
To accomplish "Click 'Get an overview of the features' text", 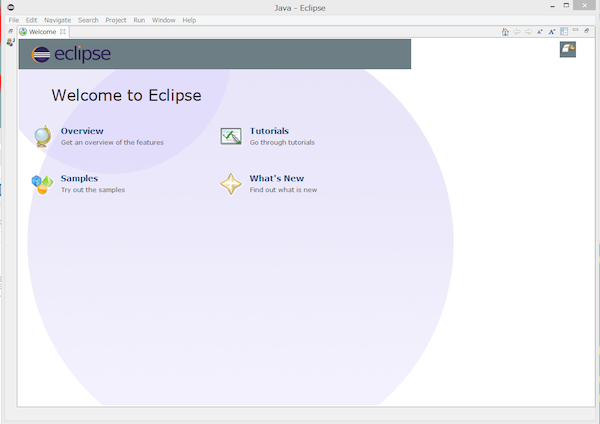I will pyautogui.click(x=112, y=142).
